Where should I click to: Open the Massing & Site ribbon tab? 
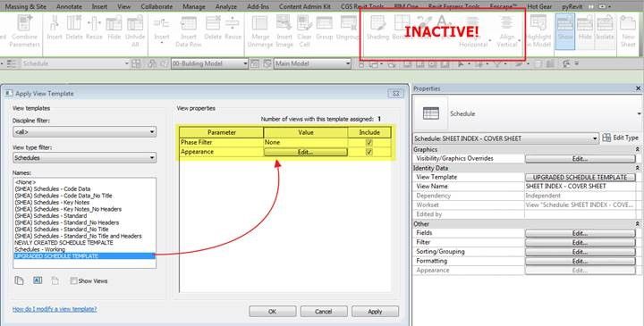(x=25, y=6)
